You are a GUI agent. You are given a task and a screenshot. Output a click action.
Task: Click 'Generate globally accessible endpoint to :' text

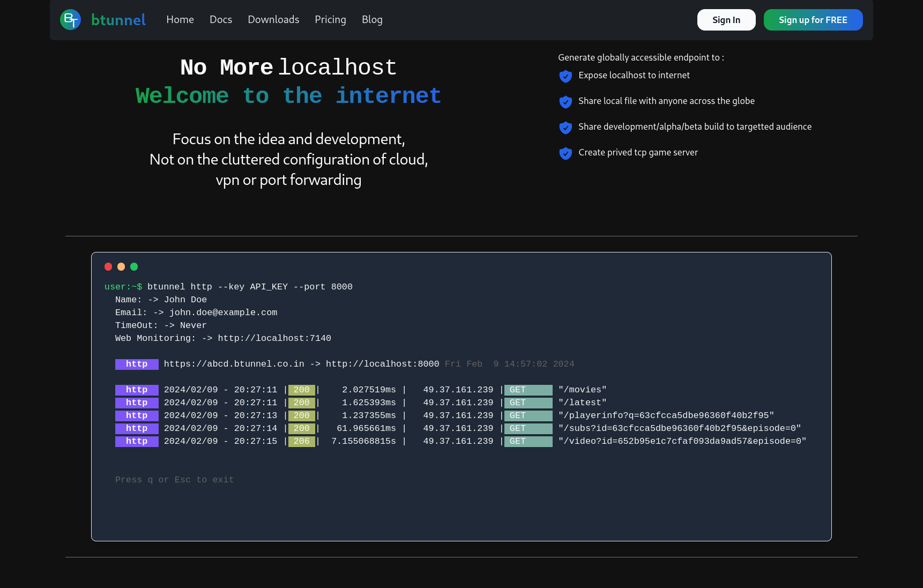[641, 57]
